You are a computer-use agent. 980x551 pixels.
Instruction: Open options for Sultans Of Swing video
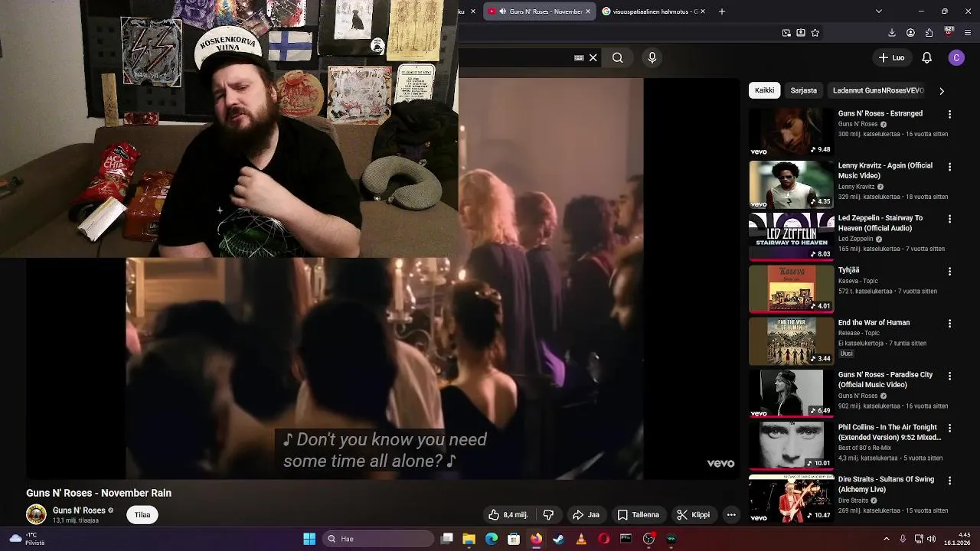pyautogui.click(x=949, y=481)
